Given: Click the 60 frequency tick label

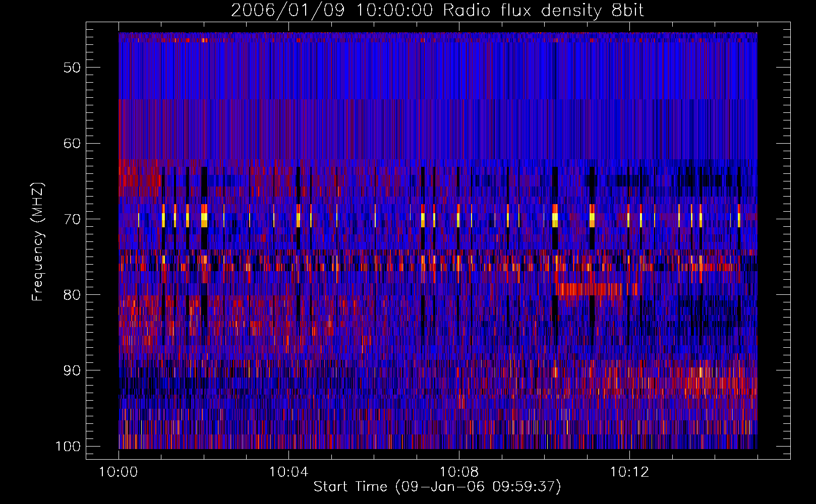Looking at the screenshot, I should [x=72, y=143].
